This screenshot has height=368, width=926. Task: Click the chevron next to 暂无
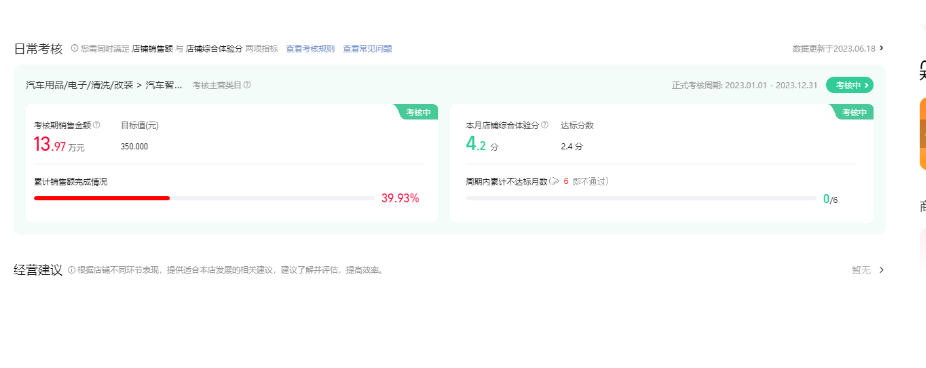(882, 270)
